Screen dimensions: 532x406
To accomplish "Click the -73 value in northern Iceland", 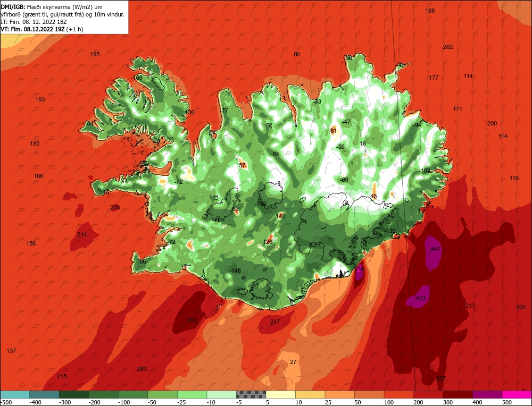I will (317, 101).
